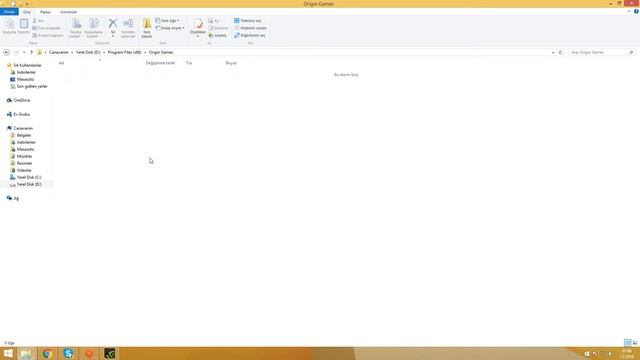Switch to the Paylaş ribbon tab
Viewport: 640px width, 360px height.
45,12
